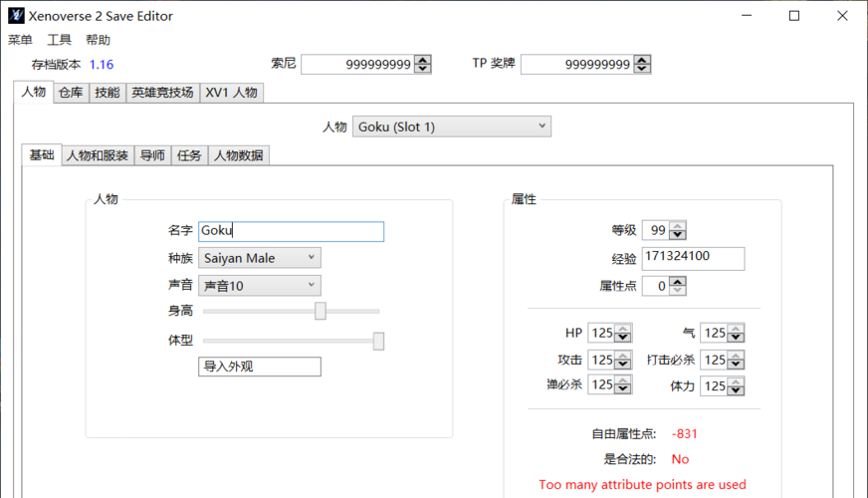Click the red 'Too many attribute points' warning
This screenshot has width=868, height=498.
pos(642,485)
